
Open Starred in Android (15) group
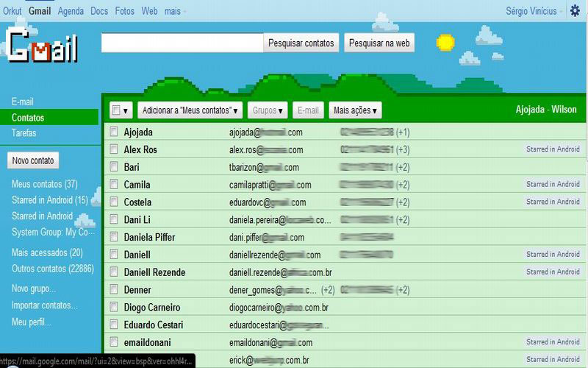coord(49,199)
